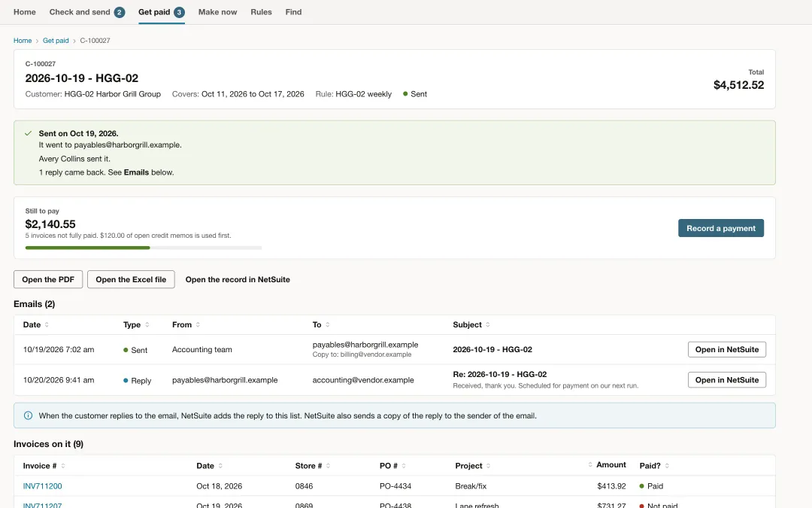The height and width of the screenshot is (508, 812).
Task: Sort invoices by Amount icon
Action: pyautogui.click(x=590, y=464)
